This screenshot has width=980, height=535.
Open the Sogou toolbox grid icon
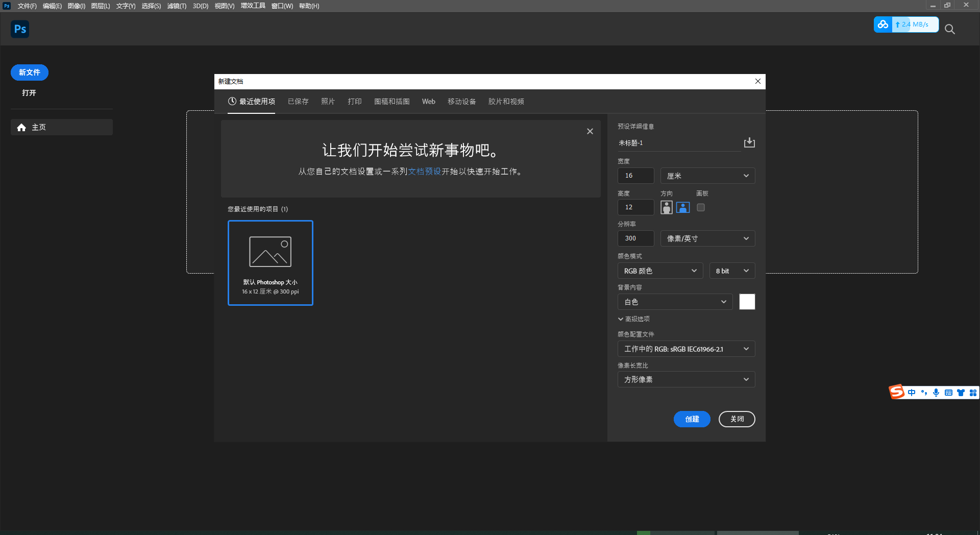tap(973, 393)
